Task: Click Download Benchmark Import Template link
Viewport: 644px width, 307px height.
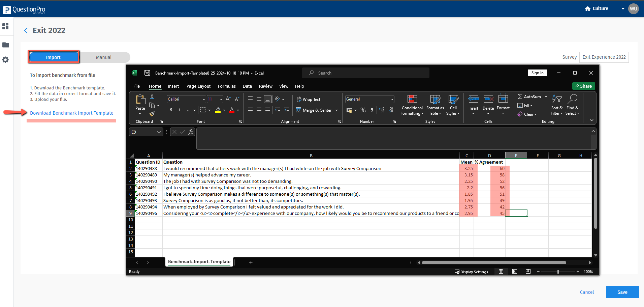Action: [71, 113]
